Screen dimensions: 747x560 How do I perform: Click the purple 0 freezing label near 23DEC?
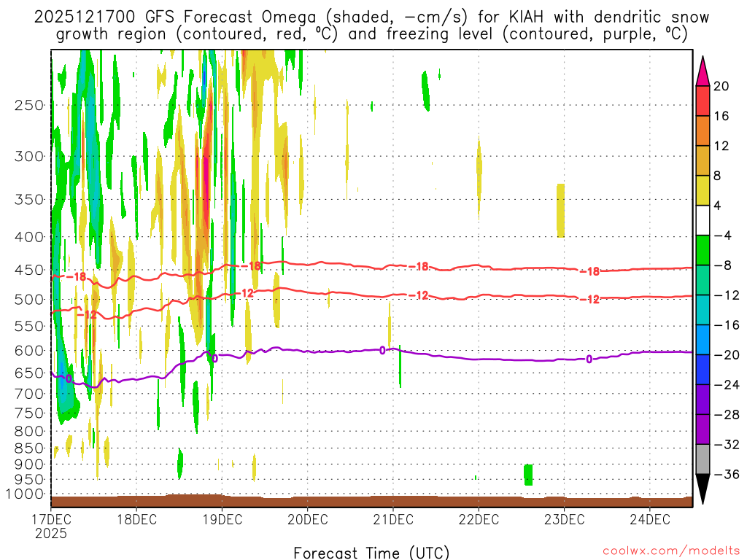click(589, 359)
